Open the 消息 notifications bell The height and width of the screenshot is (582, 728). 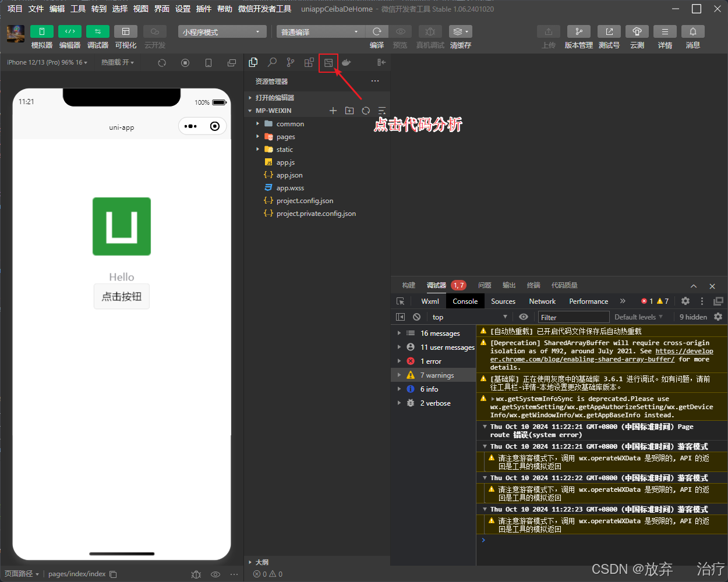pos(693,31)
